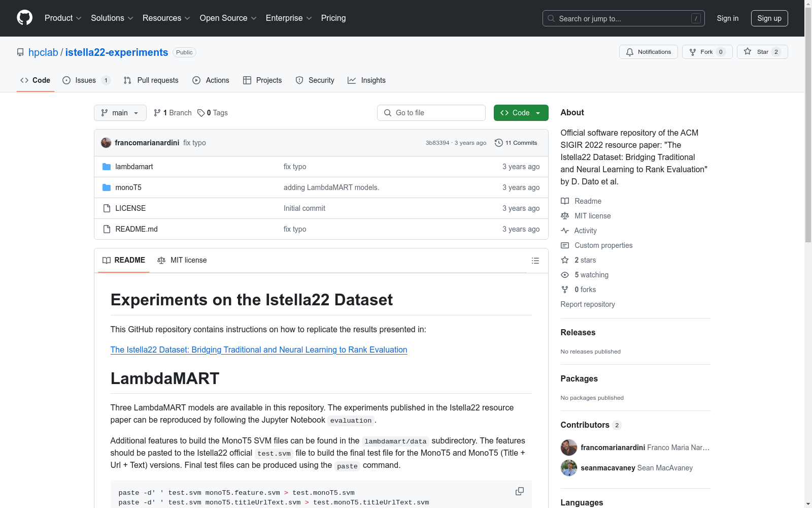The image size is (812, 508).
Task: Click the commits history clock icon
Action: (499, 143)
